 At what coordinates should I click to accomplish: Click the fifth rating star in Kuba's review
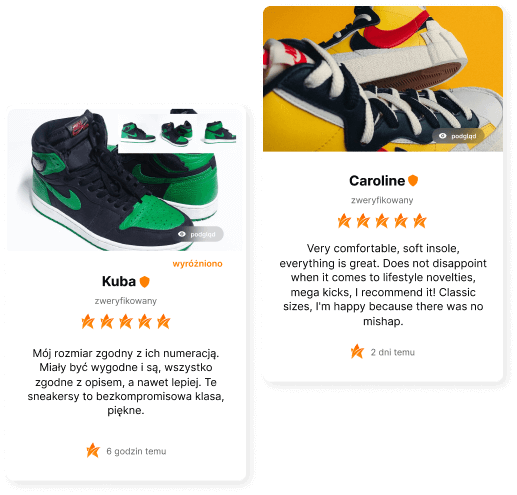click(164, 322)
